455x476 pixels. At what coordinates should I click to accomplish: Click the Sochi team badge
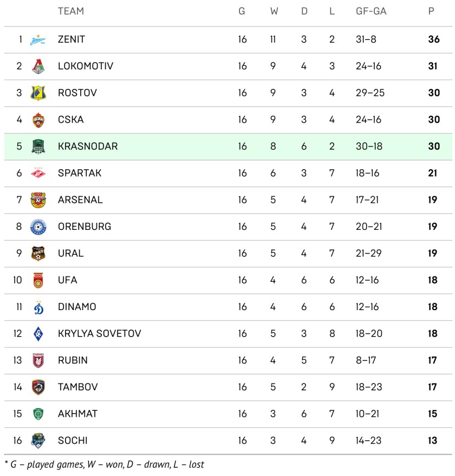tap(38, 440)
